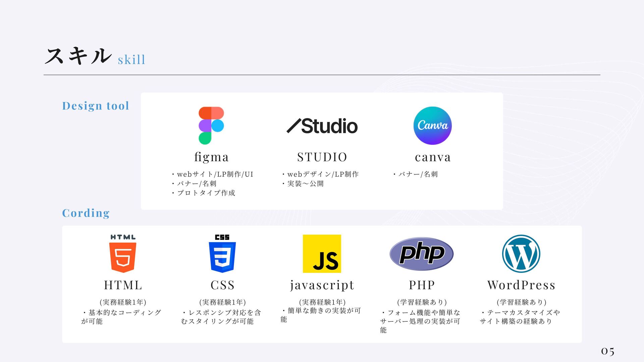Screen dimensions: 644x362
Task: Click the 'STUDIO' tool name
Action: (x=322, y=157)
